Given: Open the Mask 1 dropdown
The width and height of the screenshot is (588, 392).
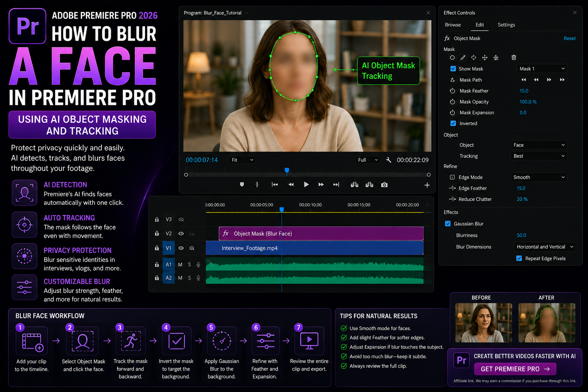Looking at the screenshot, I should point(542,69).
